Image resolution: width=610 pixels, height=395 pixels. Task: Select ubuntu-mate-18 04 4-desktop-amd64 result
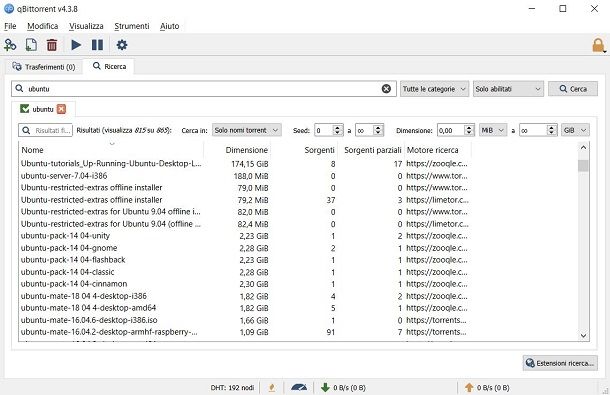click(x=245, y=308)
